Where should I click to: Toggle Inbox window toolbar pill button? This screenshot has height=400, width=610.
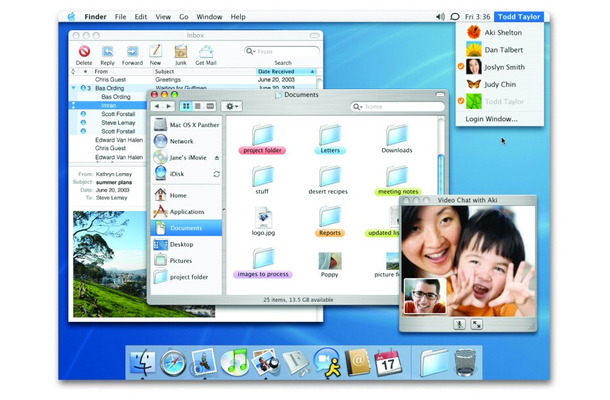[x=314, y=35]
